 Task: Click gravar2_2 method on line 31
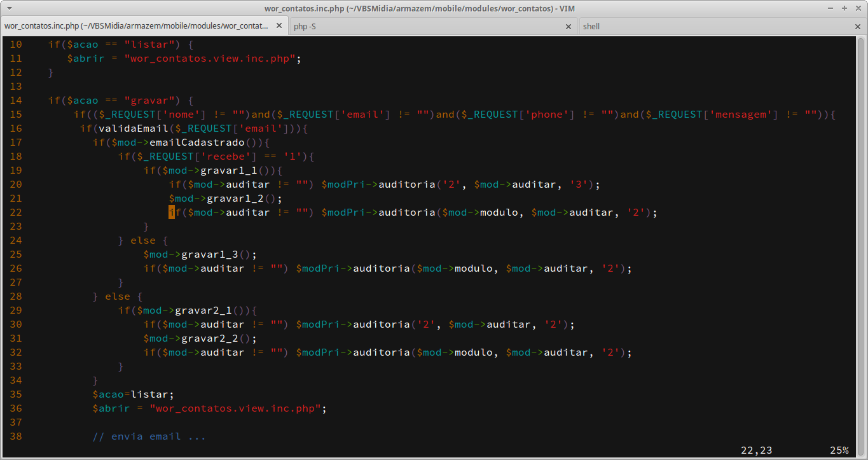coord(210,338)
